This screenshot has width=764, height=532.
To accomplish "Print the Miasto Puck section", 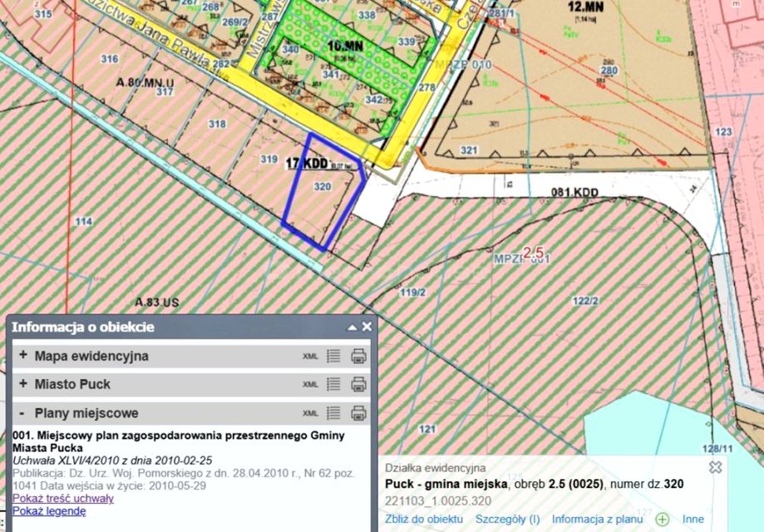I will coord(358,384).
